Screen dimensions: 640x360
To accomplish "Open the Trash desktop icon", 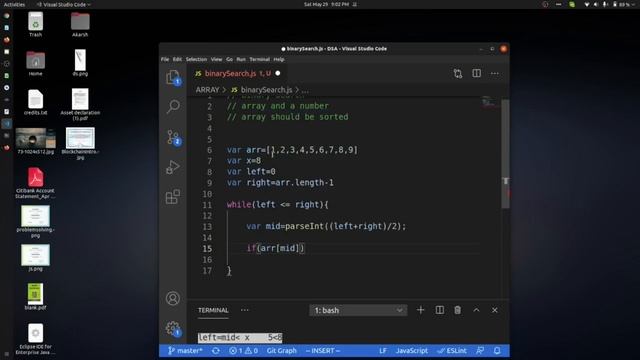I will click(36, 24).
